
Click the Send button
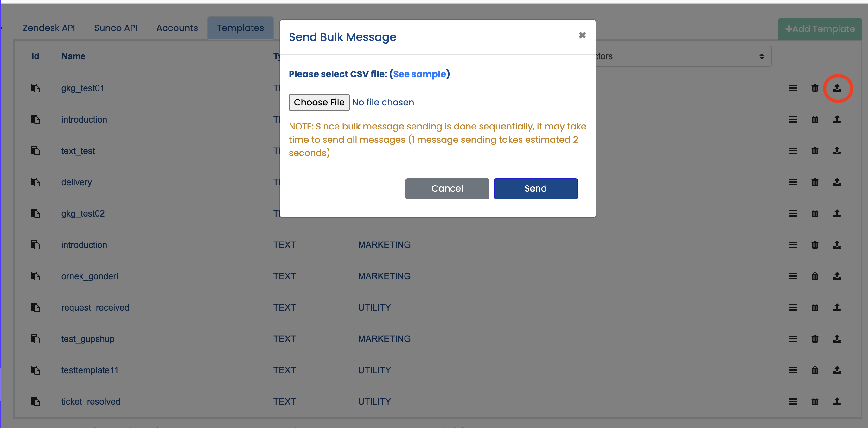[535, 189]
